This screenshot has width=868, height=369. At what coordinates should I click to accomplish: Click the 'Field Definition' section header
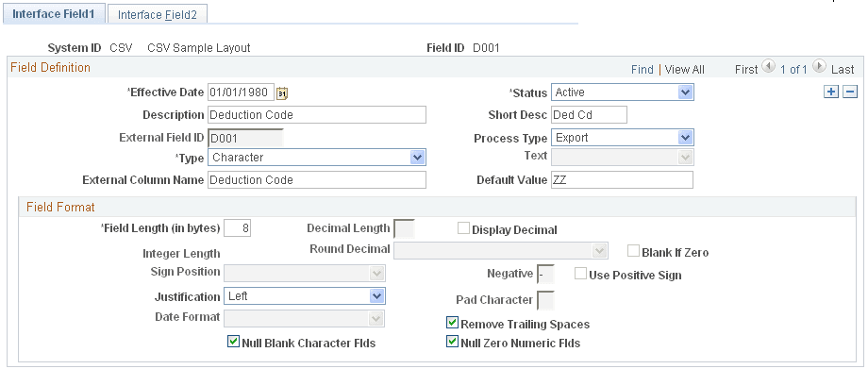click(50, 68)
